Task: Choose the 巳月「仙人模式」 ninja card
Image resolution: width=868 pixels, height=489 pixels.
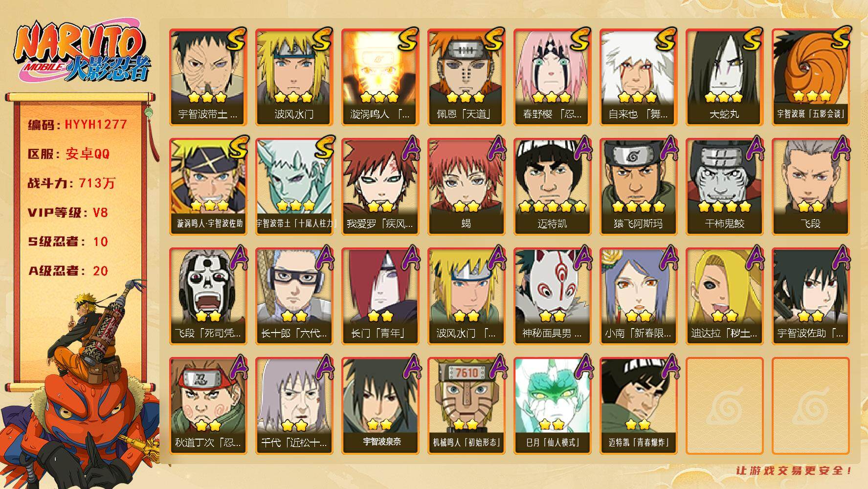Action: pos(552,405)
